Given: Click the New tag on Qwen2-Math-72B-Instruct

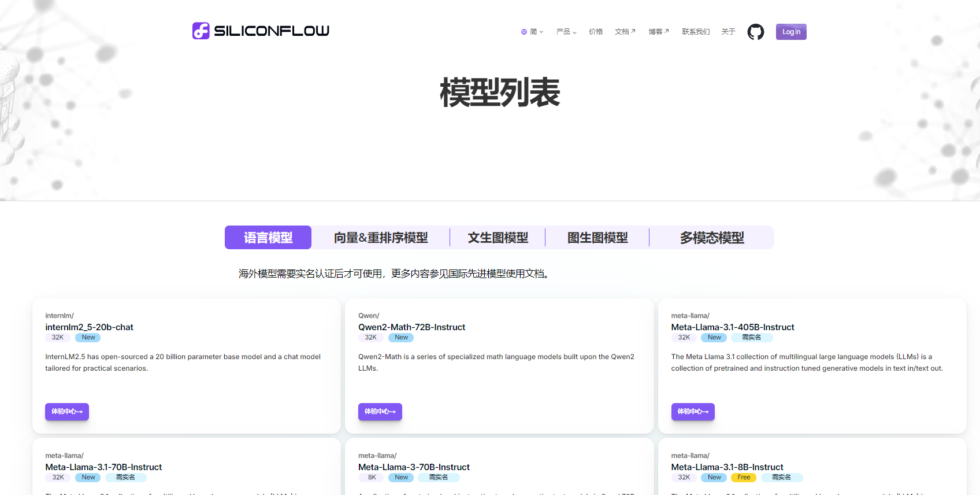Looking at the screenshot, I should (401, 338).
